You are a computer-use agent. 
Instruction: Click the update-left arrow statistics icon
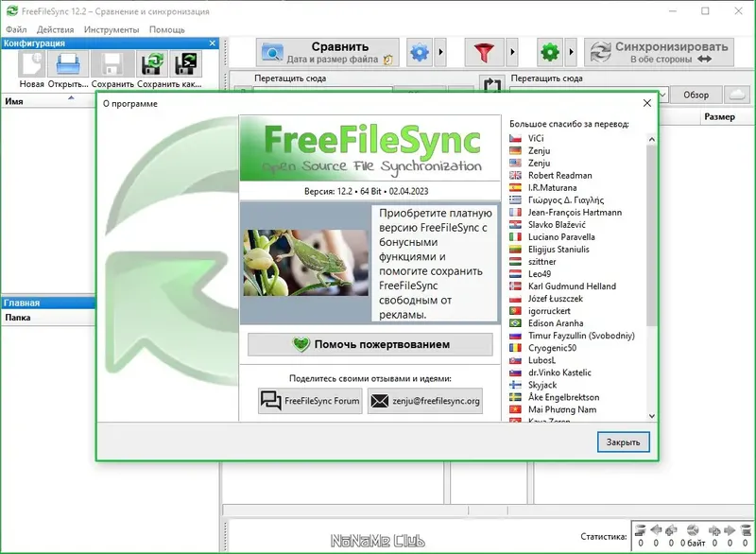click(656, 529)
